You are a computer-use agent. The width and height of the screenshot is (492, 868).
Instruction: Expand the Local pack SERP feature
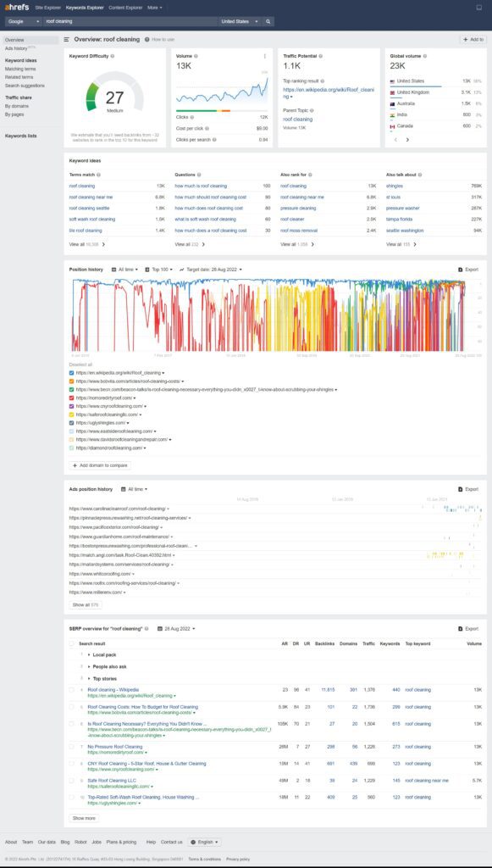pos(102,655)
